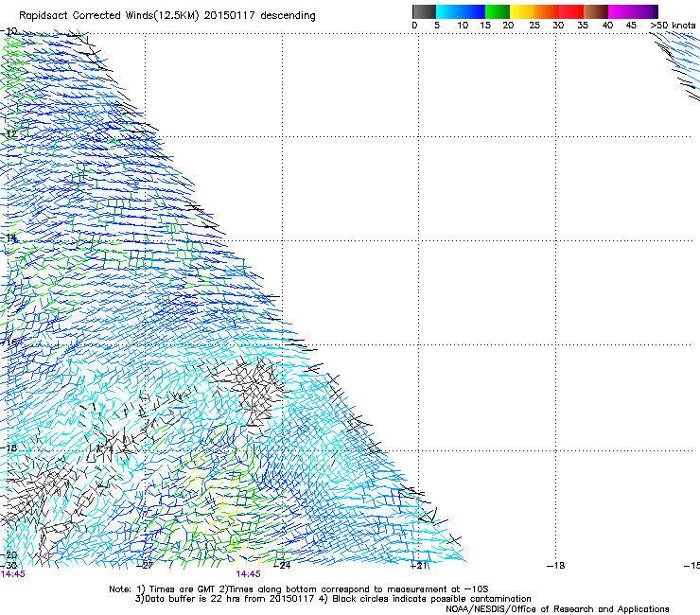The height and width of the screenshot is (615, 700).
Task: Click the -16 latitude axis label
Action: 9,343
